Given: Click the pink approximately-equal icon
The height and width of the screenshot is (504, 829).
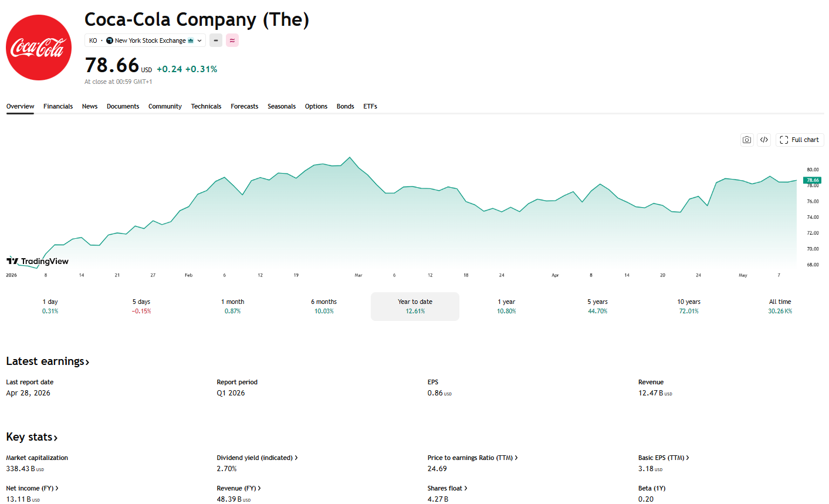Looking at the screenshot, I should click(232, 40).
